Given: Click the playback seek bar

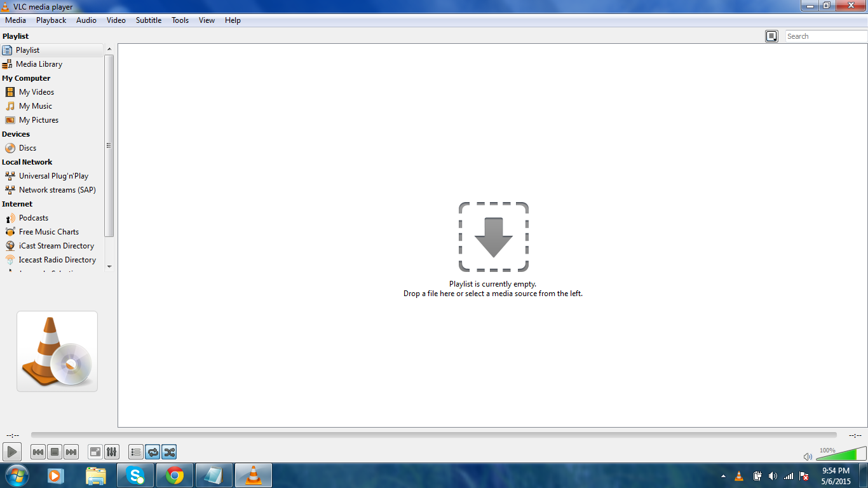Looking at the screenshot, I should 433,435.
